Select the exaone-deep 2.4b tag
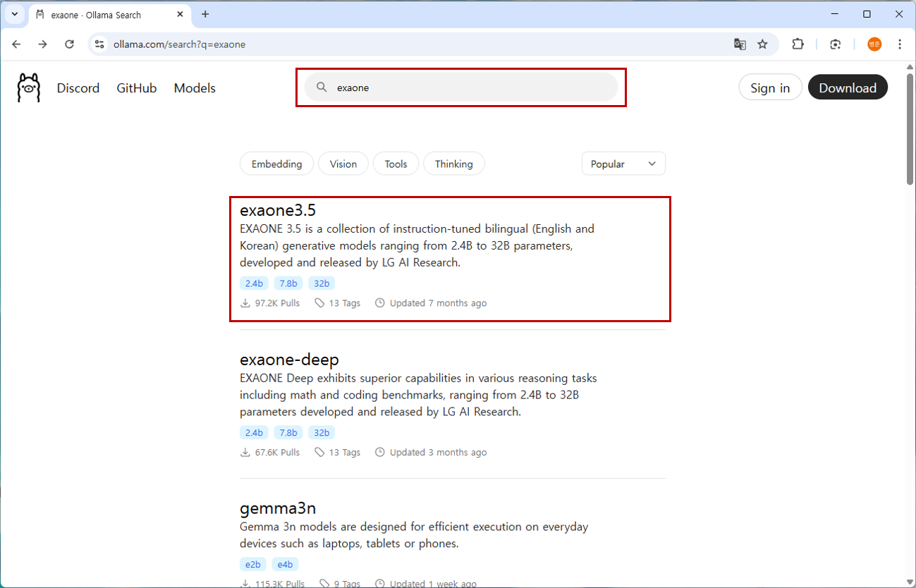916x588 pixels. click(x=254, y=432)
